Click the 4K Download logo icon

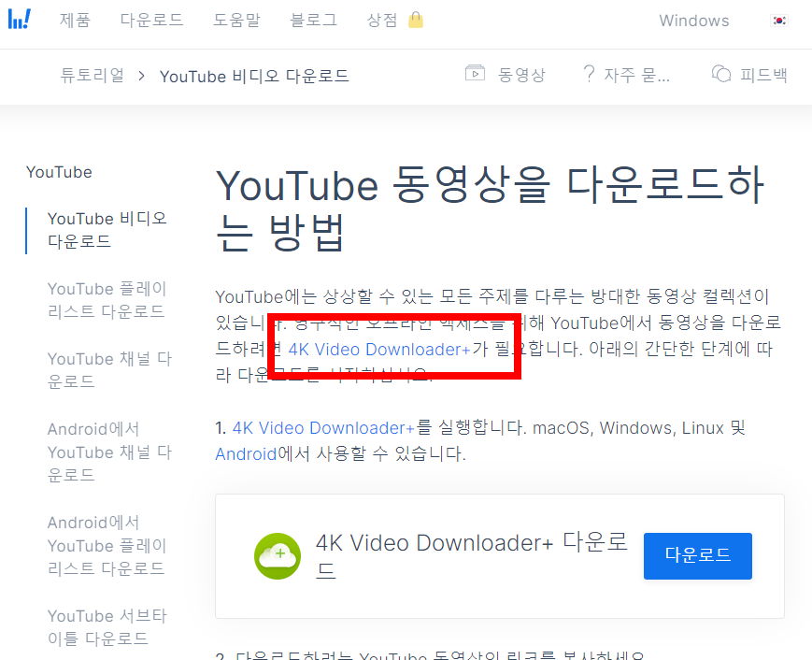coord(20,19)
